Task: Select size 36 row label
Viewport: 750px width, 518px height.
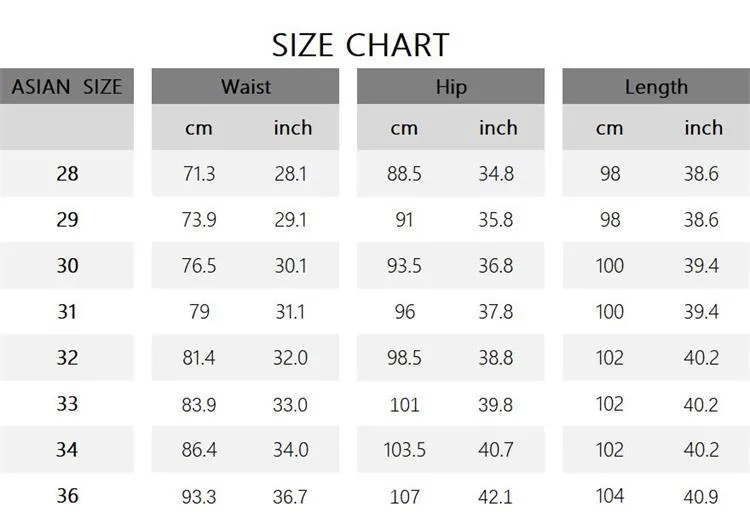Action: tap(67, 496)
